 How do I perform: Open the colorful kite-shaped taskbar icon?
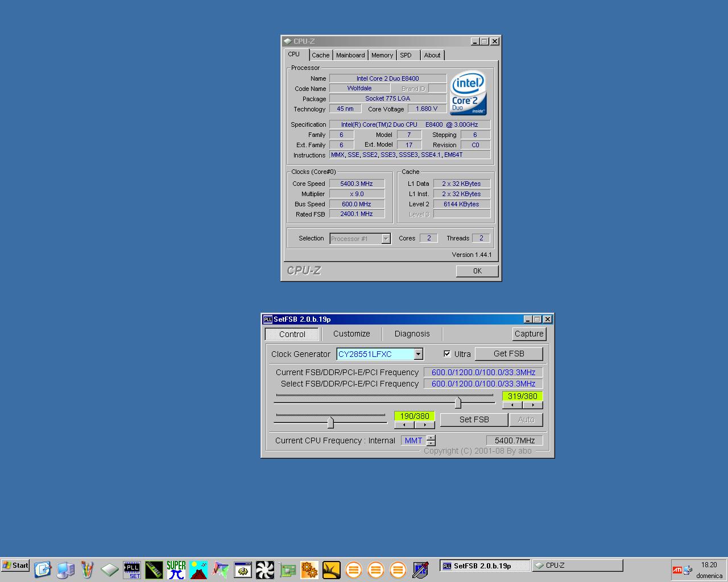(x=221, y=569)
